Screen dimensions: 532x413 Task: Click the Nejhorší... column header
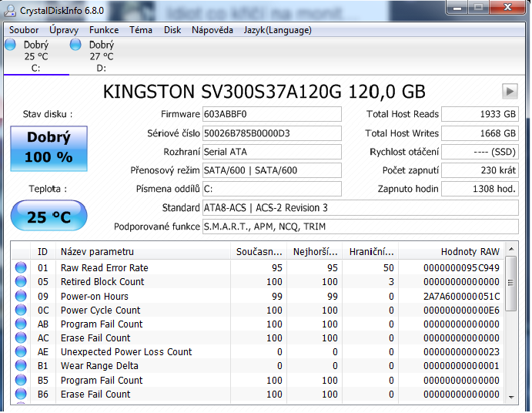click(x=315, y=252)
